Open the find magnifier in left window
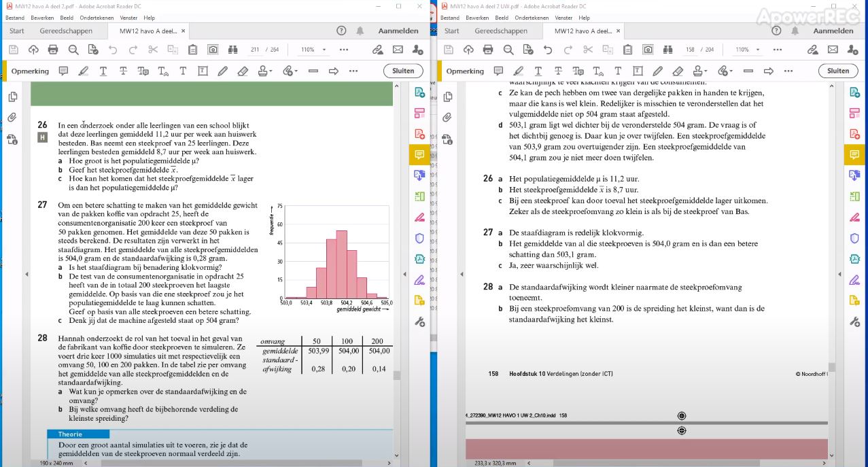Viewport: 868px width, 467px height. [x=73, y=50]
